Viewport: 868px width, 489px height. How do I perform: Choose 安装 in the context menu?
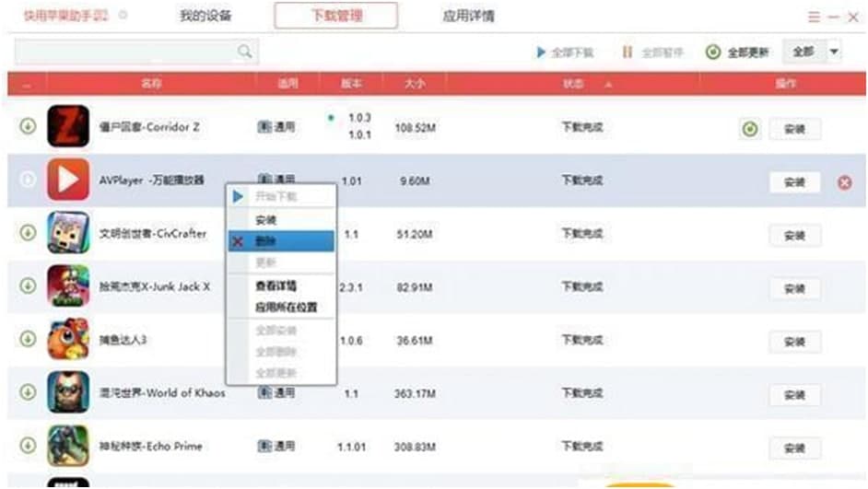[282, 220]
